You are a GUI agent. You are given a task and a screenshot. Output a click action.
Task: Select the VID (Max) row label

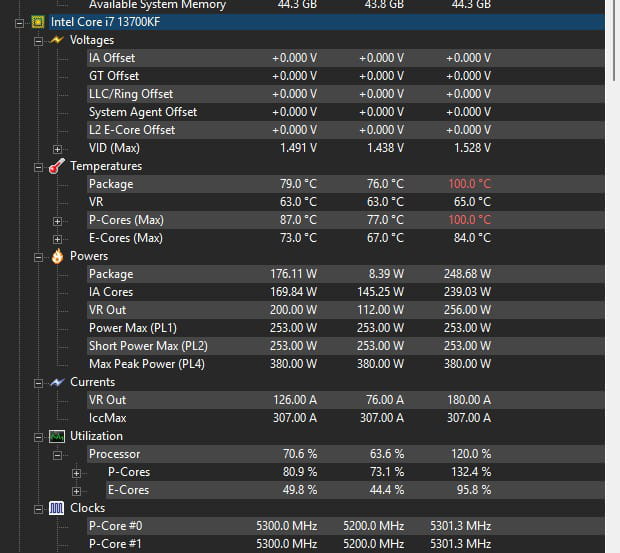point(114,148)
